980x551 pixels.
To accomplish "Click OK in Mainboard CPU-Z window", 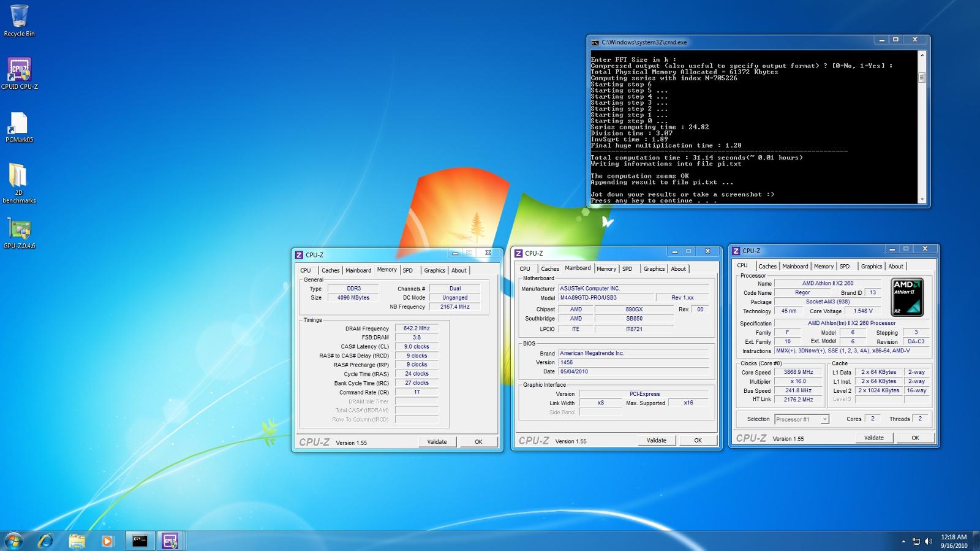I will (698, 441).
